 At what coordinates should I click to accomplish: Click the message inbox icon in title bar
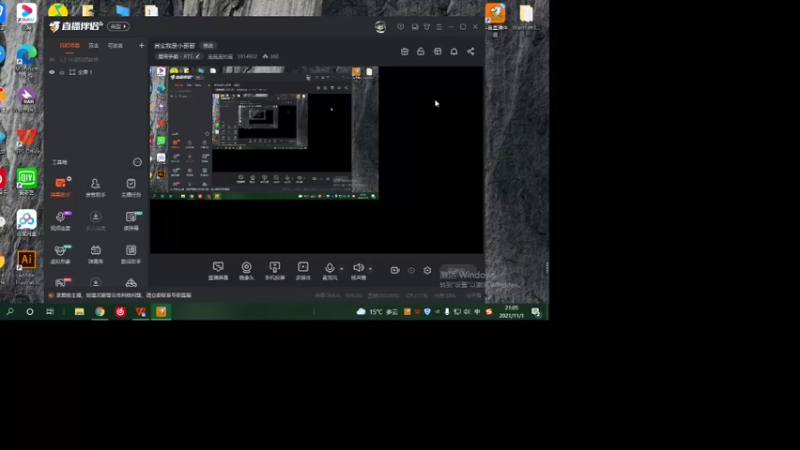coord(415,27)
